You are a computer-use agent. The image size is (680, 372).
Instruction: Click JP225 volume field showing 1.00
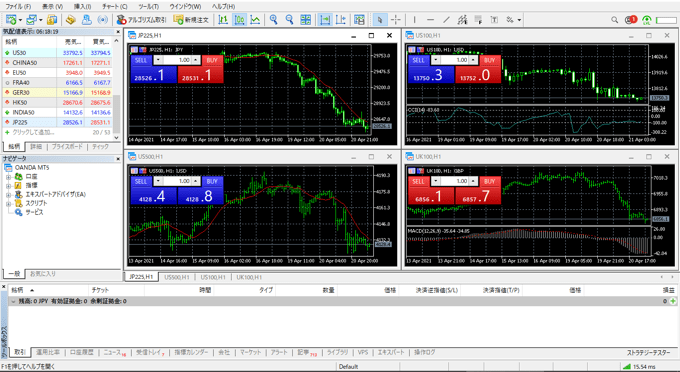coord(177,60)
